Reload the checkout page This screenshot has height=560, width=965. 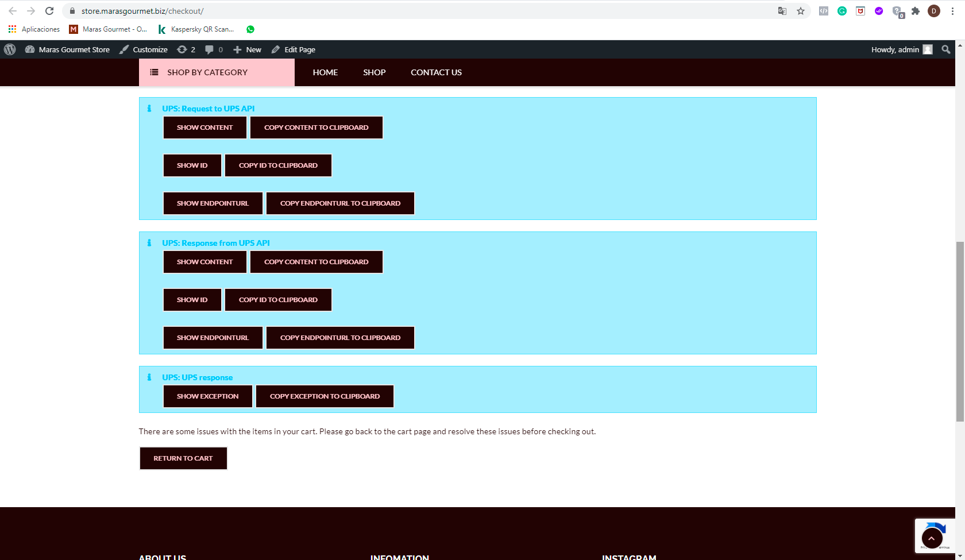49,11
